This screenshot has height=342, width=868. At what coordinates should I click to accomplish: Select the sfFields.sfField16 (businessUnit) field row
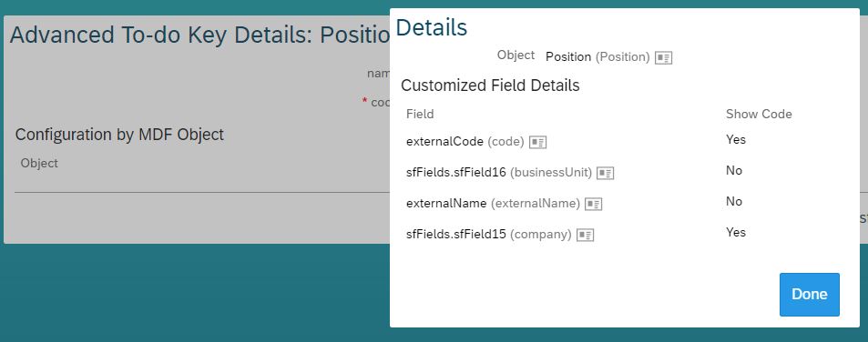[x=625, y=173]
